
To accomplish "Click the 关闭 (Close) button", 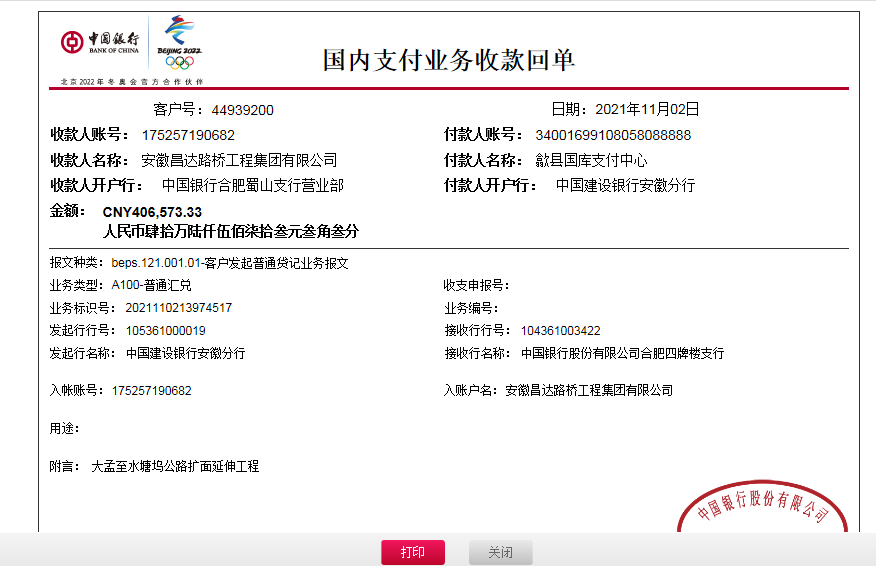I will point(500,552).
